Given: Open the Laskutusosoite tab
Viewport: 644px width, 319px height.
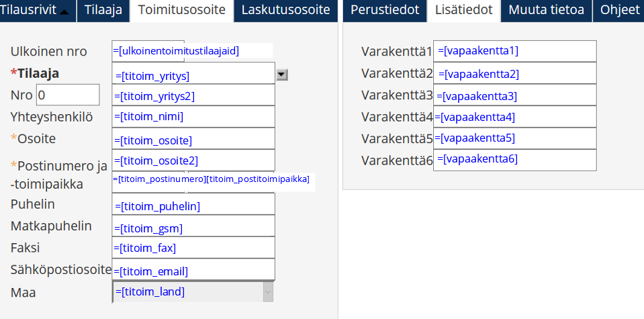Looking at the screenshot, I should tap(285, 10).
